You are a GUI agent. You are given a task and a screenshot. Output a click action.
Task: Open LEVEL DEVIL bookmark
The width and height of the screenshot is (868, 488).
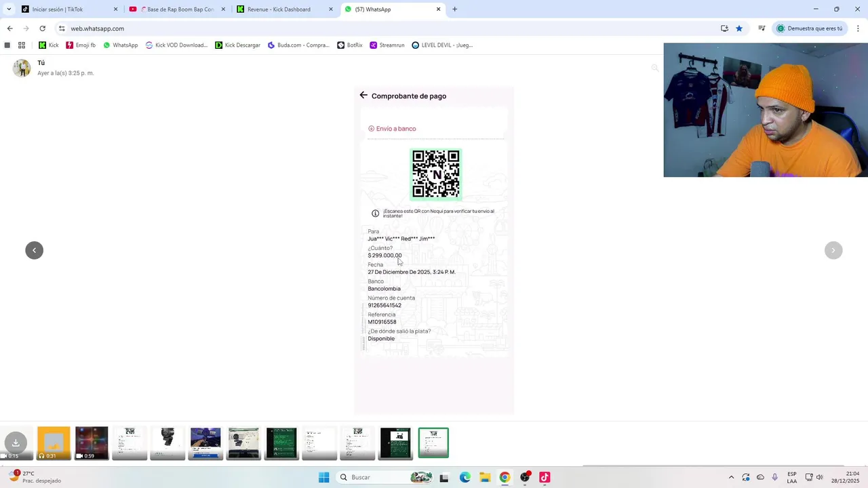pos(442,45)
